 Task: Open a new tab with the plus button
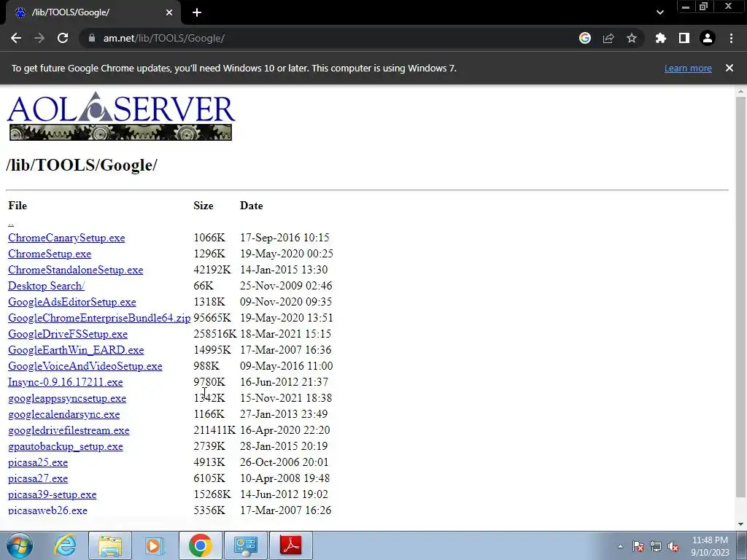(x=197, y=12)
